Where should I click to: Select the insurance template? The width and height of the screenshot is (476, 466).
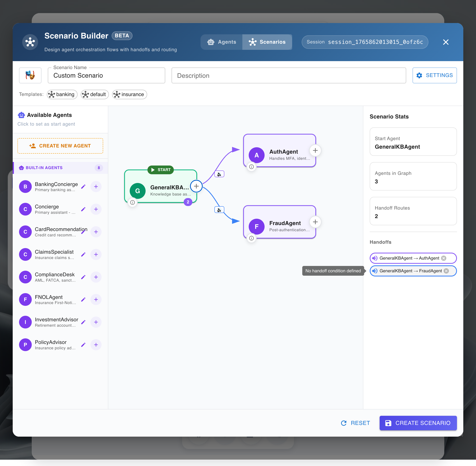pos(129,94)
